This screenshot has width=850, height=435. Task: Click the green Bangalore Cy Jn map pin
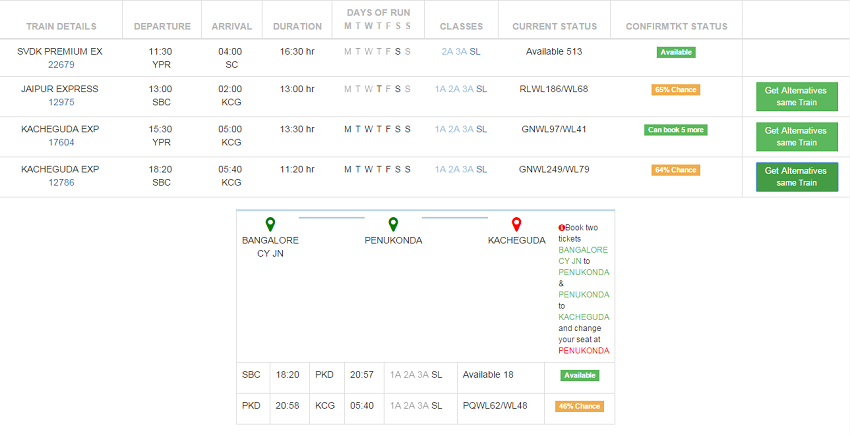270,225
